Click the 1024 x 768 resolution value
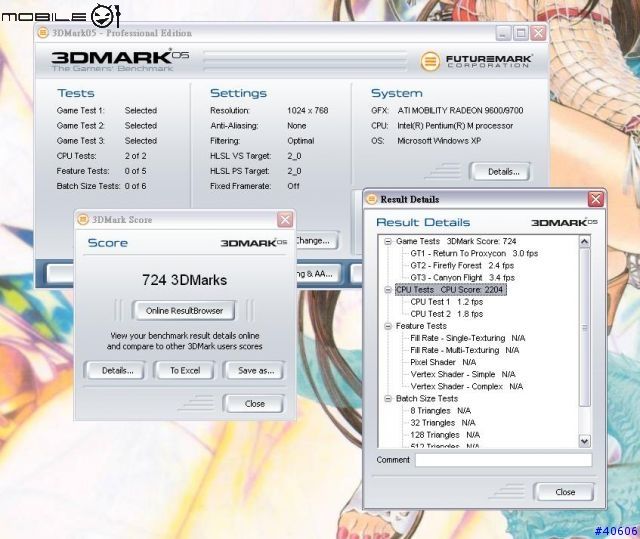Screen dimensions: 640x539 coord(307,111)
